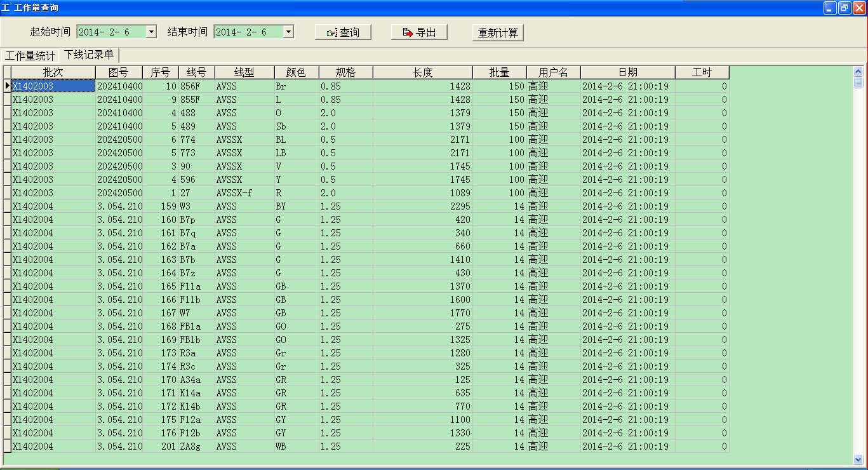Click wire number cell B7q
The height and width of the screenshot is (470, 868).
(197, 232)
